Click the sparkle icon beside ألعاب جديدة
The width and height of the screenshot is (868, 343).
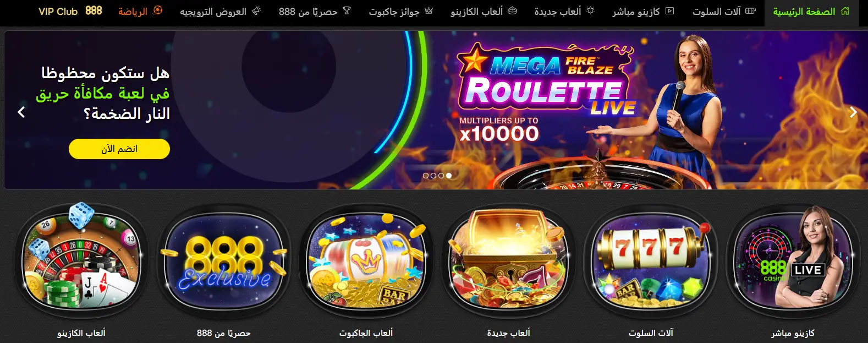click(591, 10)
